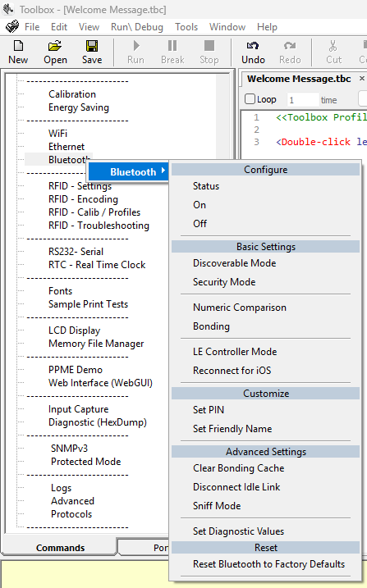367x588 pixels.
Task: Select Numeric Comparison menu entry
Action: tap(240, 308)
